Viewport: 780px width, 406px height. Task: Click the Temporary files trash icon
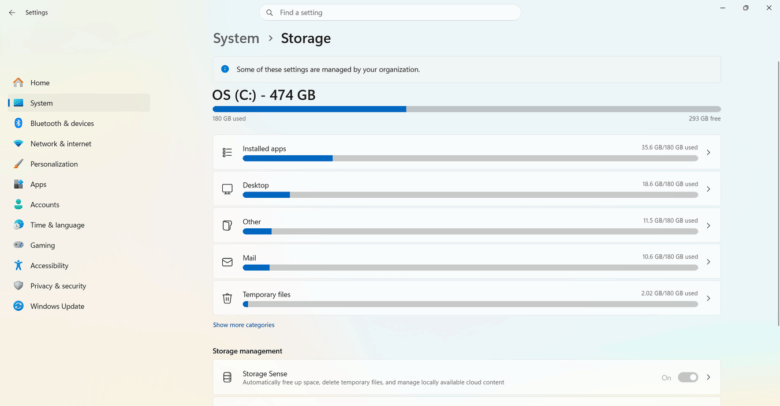point(227,298)
